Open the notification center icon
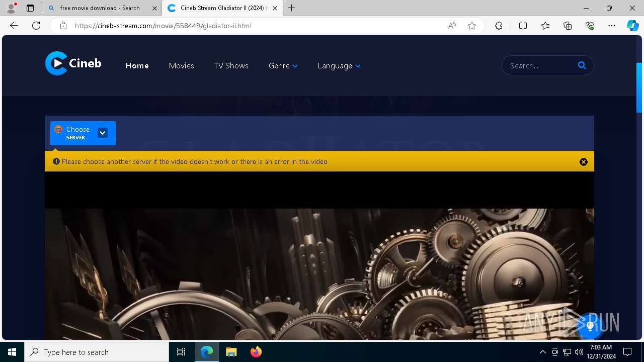The image size is (644, 362). [627, 352]
